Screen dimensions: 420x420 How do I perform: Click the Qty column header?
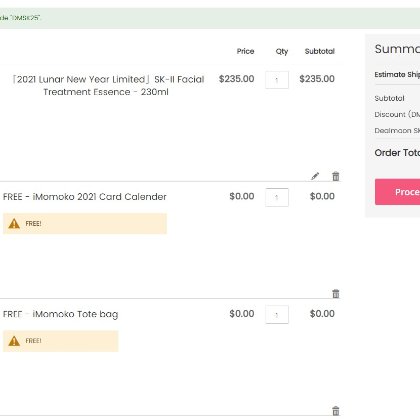(282, 51)
